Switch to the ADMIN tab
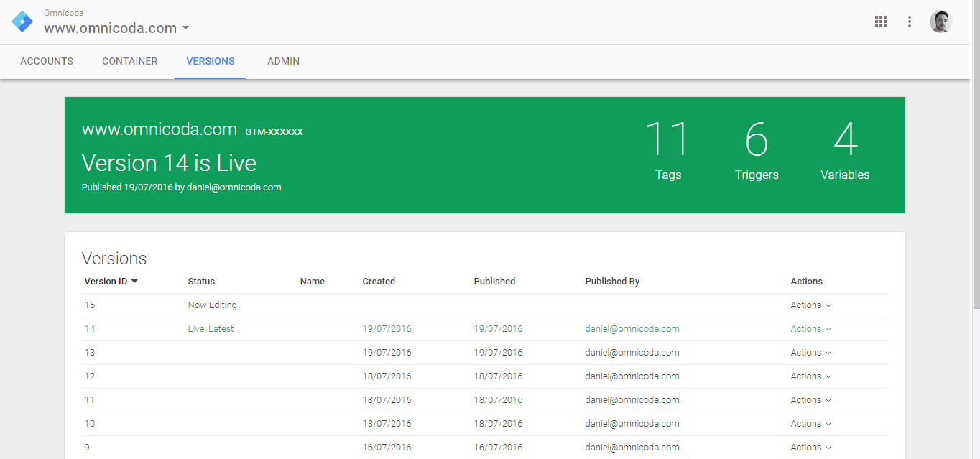The width and height of the screenshot is (980, 459). click(x=283, y=61)
